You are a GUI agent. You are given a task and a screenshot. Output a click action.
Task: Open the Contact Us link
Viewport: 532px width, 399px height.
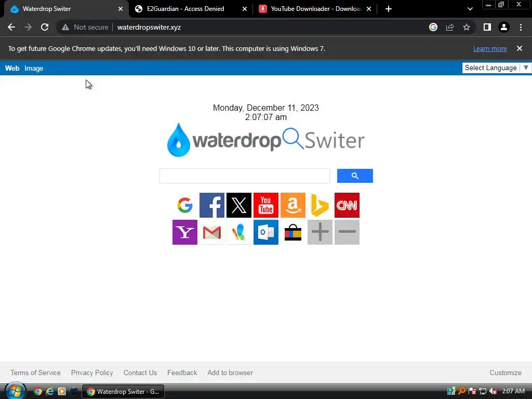click(x=140, y=373)
